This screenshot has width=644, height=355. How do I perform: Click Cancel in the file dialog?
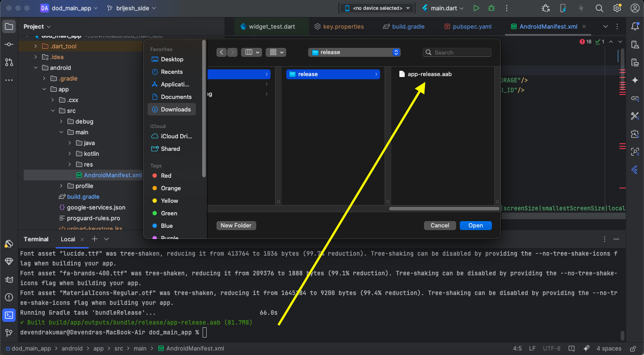tap(440, 226)
